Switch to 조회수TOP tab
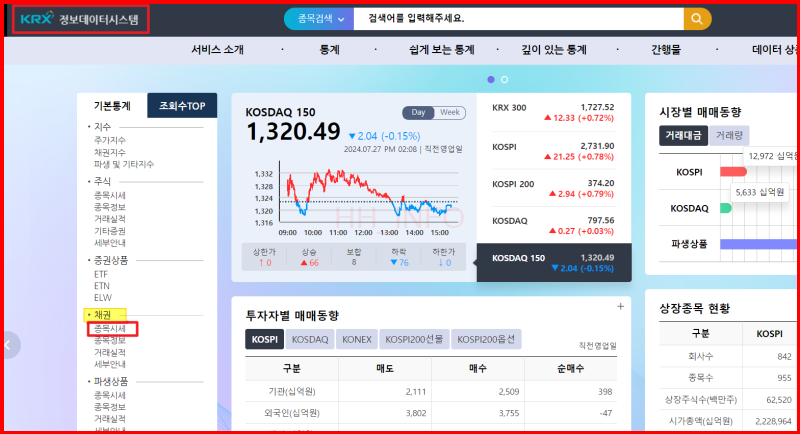Screen dimensions: 800x434 pyautogui.click(x=182, y=106)
